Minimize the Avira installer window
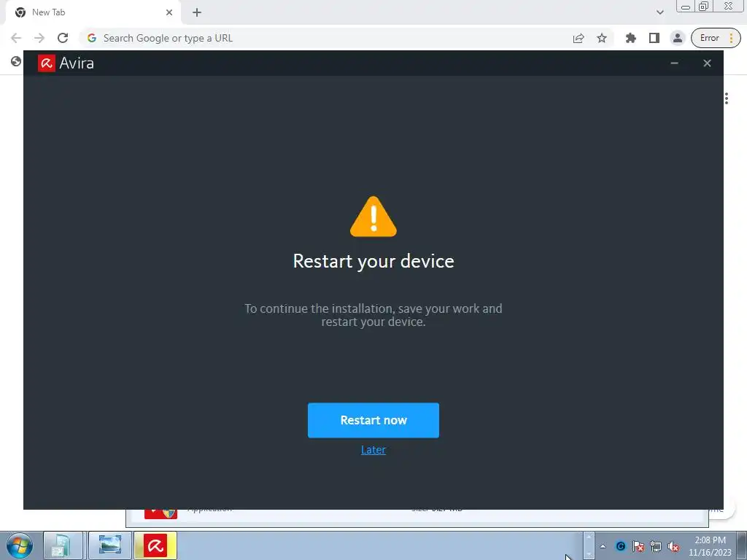The image size is (747, 560). [674, 63]
